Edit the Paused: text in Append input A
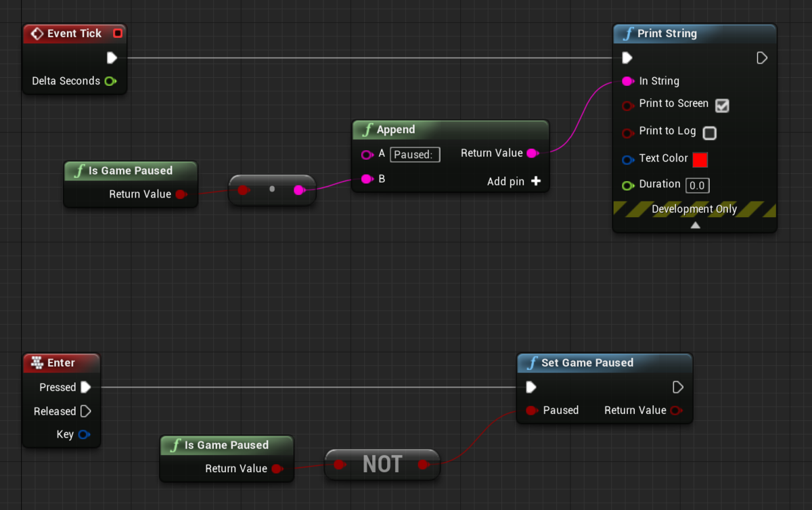Image resolution: width=812 pixels, height=510 pixels. [x=414, y=154]
